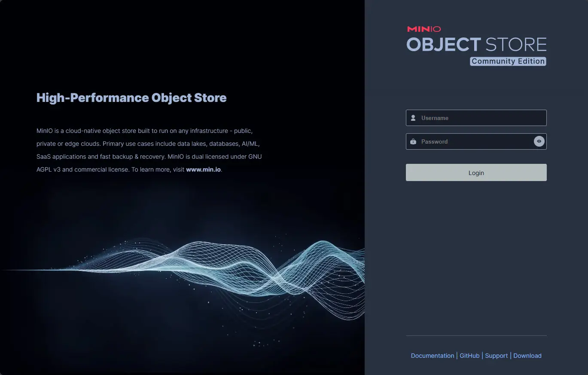The height and width of the screenshot is (375, 588).
Task: Open the Download link
Action: 527,356
